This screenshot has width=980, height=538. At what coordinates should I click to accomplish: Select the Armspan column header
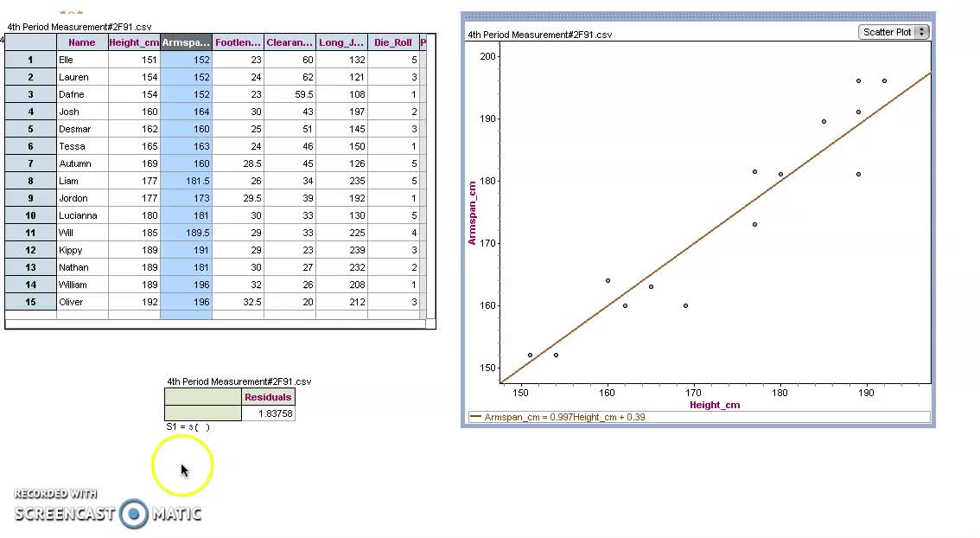[x=186, y=42]
